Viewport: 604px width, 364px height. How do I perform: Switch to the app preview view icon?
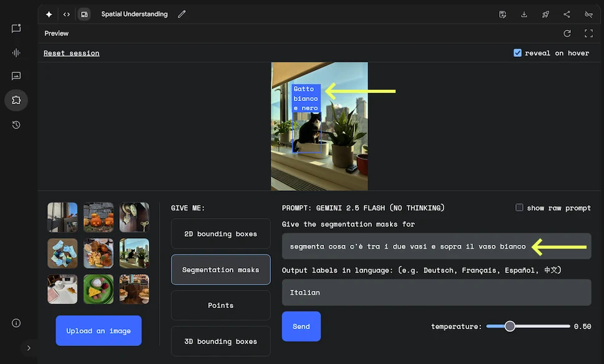[84, 14]
